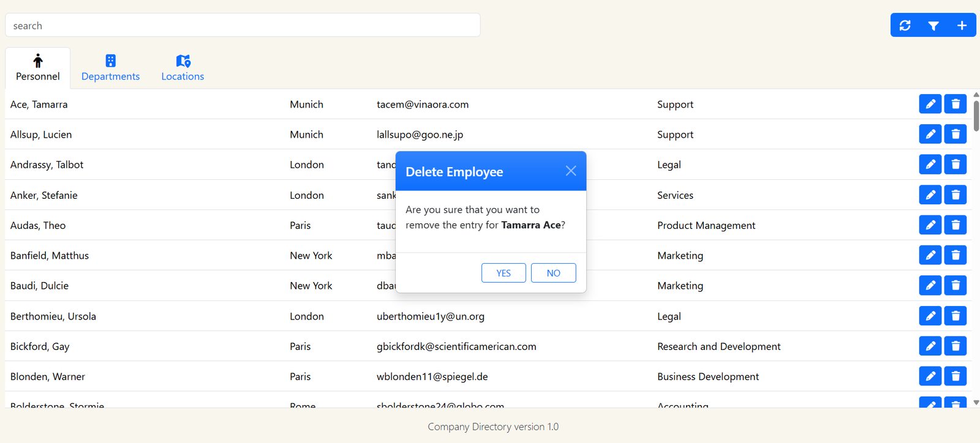Image resolution: width=980 pixels, height=443 pixels.
Task: Click 'Business Development' department cell
Action: click(708, 377)
